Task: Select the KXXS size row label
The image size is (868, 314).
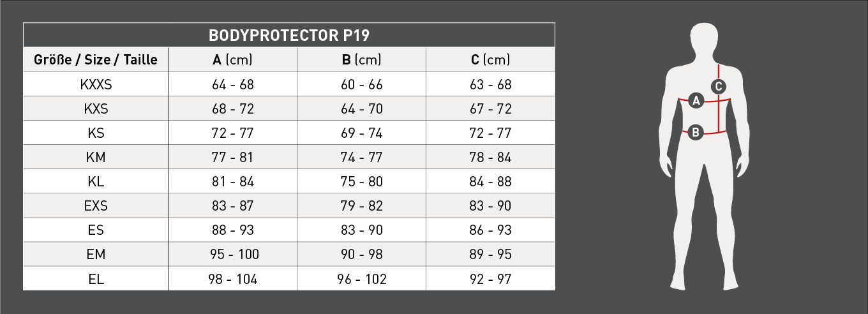Action: 96,84
